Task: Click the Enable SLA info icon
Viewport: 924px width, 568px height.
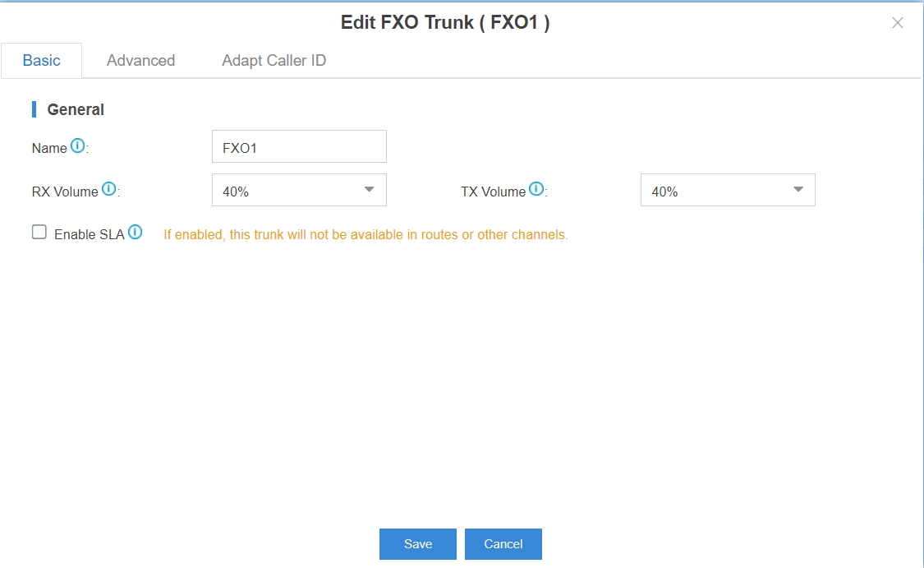Action: pyautogui.click(x=135, y=233)
